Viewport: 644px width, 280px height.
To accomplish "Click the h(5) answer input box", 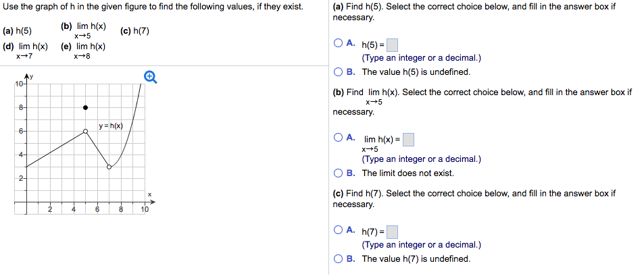I will click(392, 45).
